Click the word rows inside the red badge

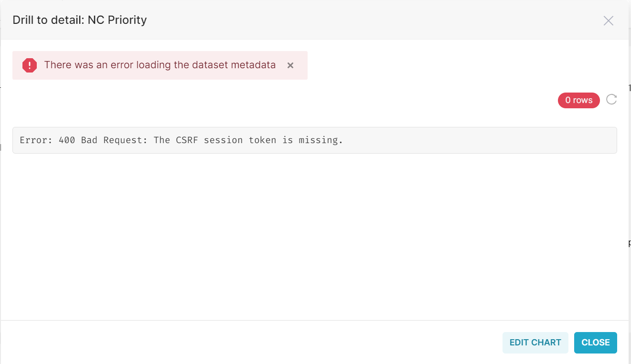click(x=583, y=100)
